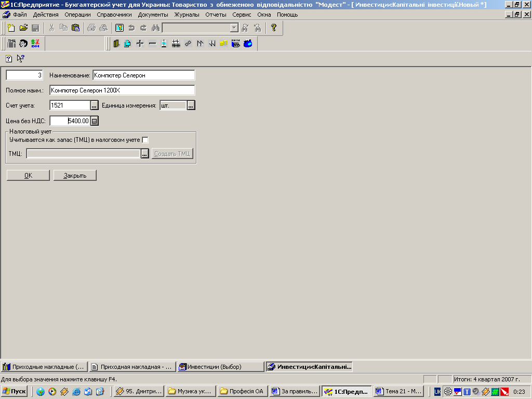Image resolution: width=532 pixels, height=399 pixels.
Task: Click the Пуск start button
Action: click(14, 392)
